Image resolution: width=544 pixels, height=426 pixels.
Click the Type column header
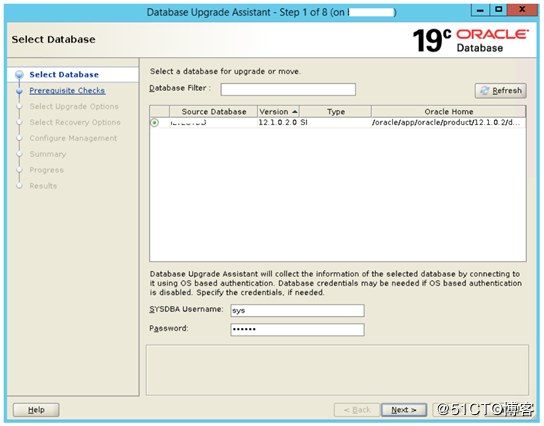point(335,112)
